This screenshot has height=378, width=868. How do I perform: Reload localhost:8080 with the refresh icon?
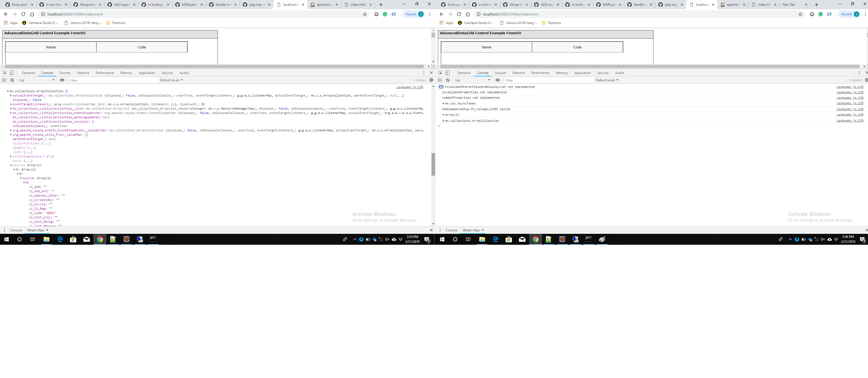click(x=23, y=14)
